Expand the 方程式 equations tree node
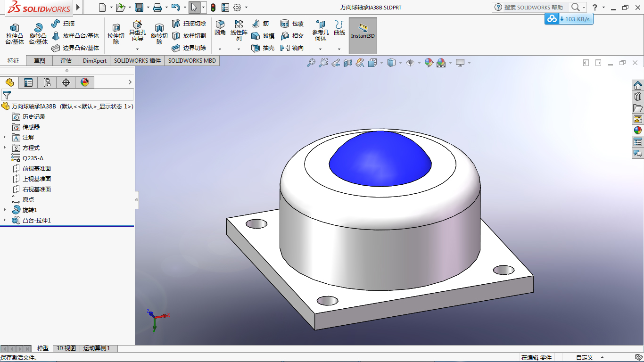644x362 pixels. click(5, 148)
